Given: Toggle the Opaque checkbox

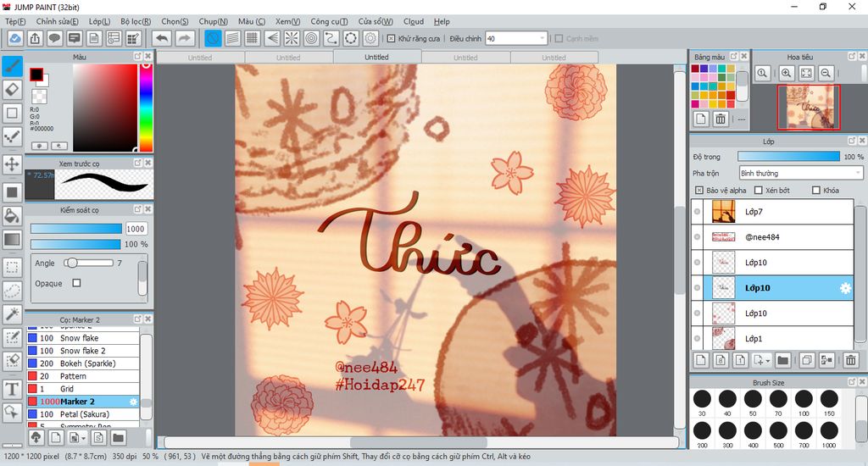Looking at the screenshot, I should (x=76, y=283).
